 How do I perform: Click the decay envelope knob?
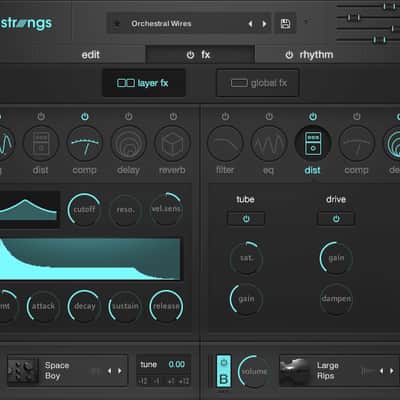84,306
